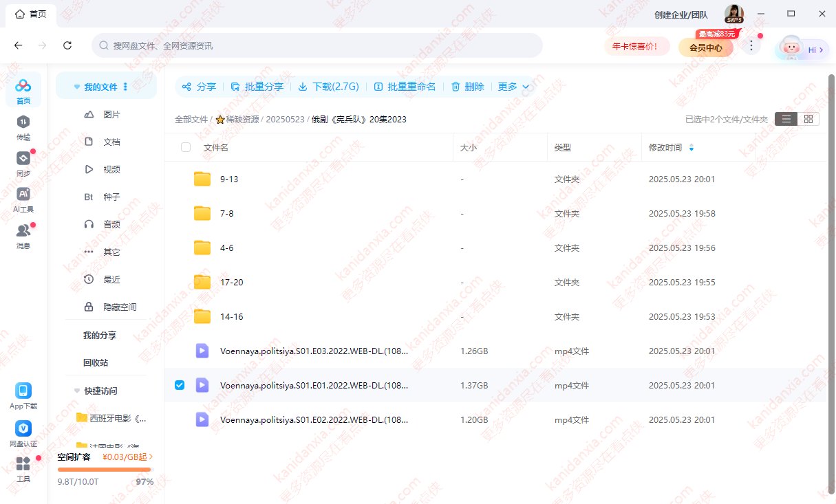Click 批量分享 batch share

257,87
